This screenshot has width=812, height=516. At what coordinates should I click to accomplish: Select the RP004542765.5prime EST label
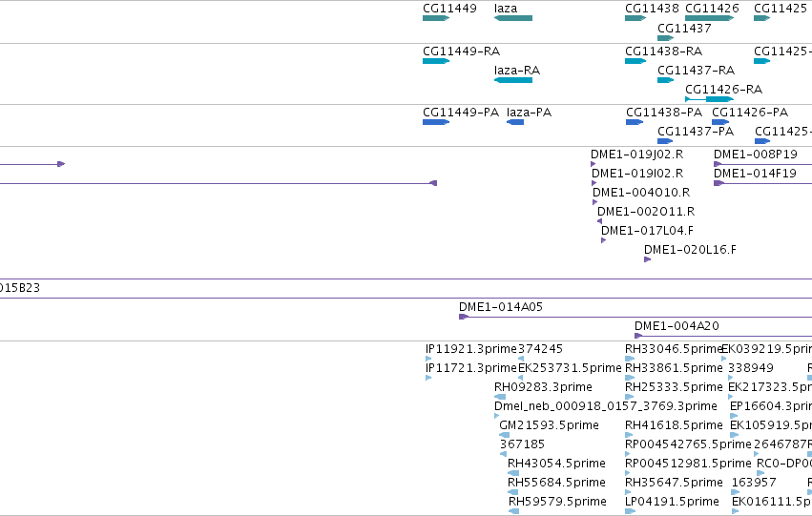coord(688,444)
